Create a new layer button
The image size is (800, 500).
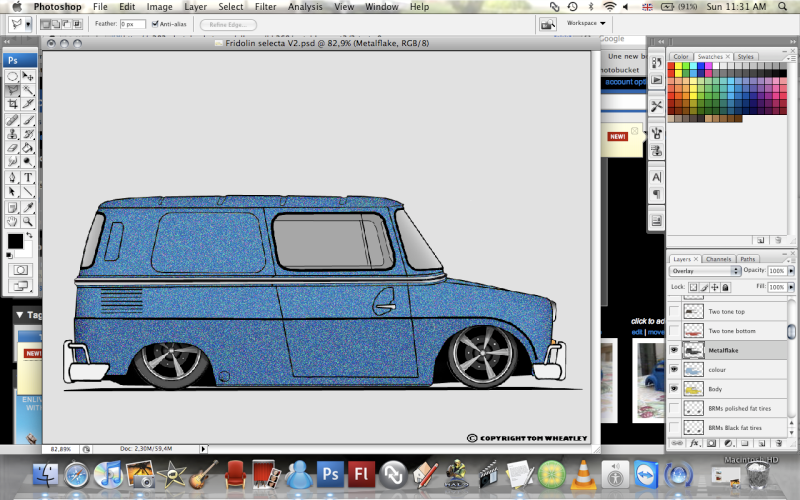pyautogui.click(x=762, y=443)
